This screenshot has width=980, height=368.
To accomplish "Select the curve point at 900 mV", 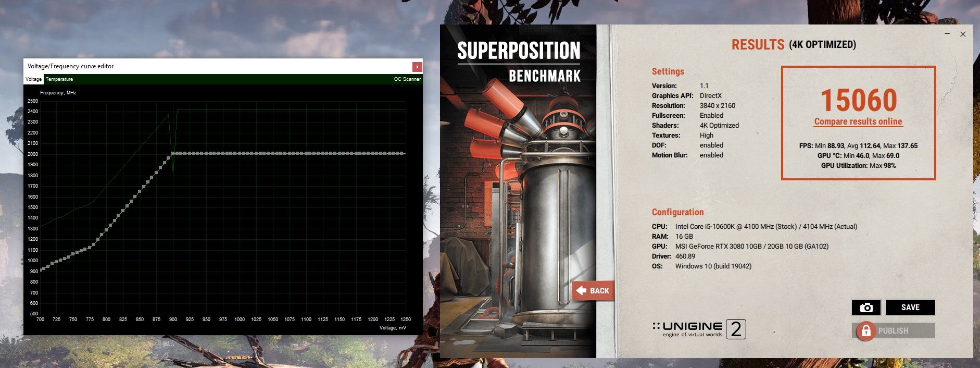I will click(173, 153).
